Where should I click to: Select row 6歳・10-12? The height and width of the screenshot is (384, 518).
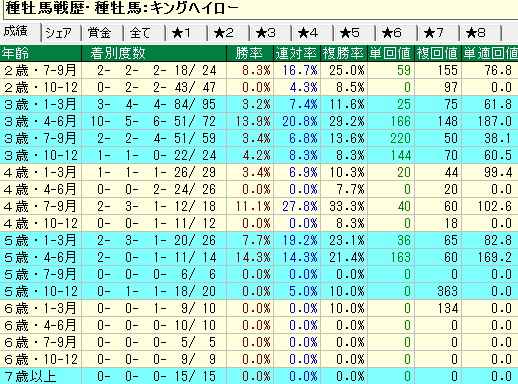coord(259,359)
